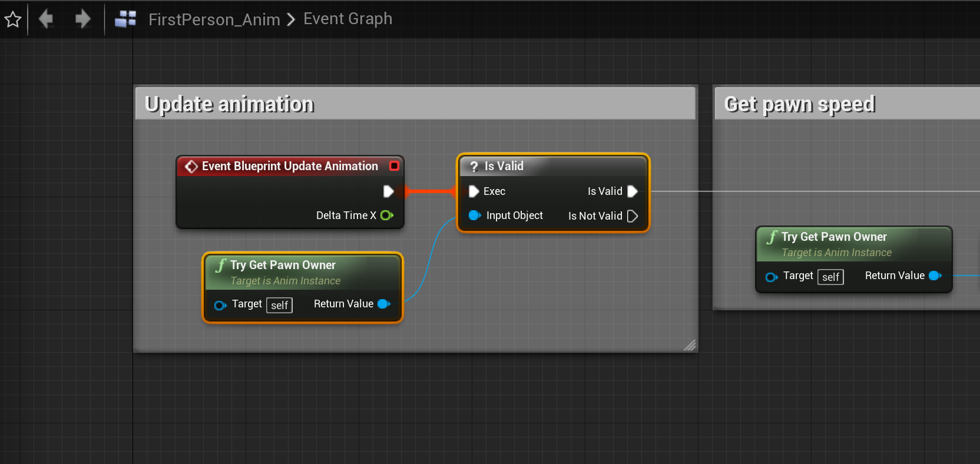Click the Exec input pin on Is Valid
Screen dimensions: 980x464
click(x=474, y=191)
